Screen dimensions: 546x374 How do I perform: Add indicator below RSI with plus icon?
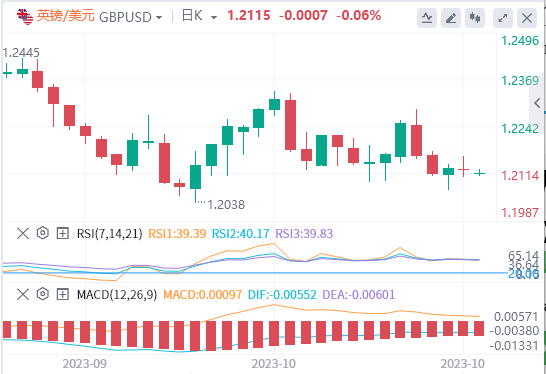coord(62,233)
